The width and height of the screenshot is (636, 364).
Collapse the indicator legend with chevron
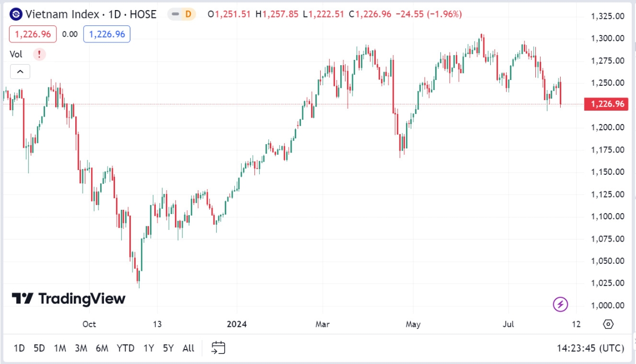(20, 71)
